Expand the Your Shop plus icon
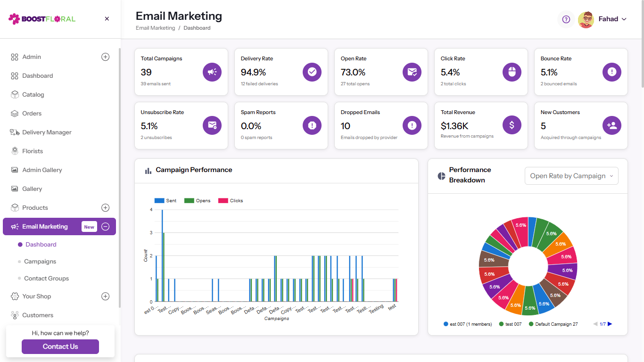The width and height of the screenshot is (644, 362). tap(106, 296)
